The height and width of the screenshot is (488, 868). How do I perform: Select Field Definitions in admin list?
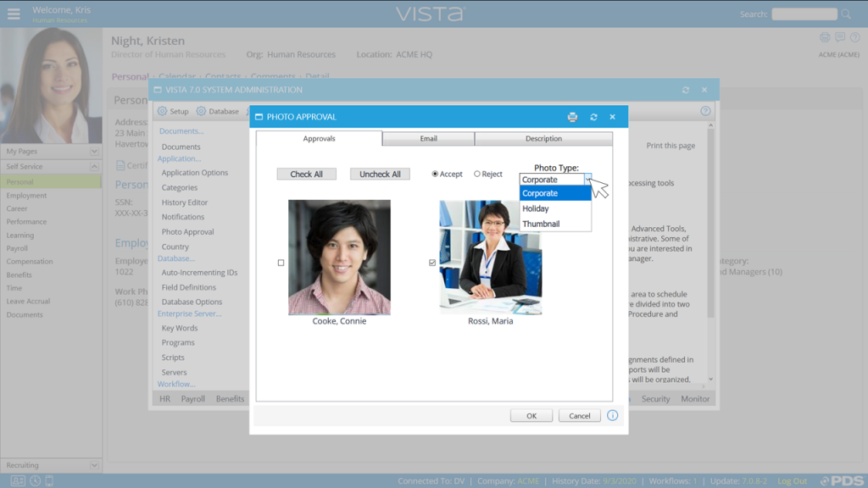[x=189, y=287]
